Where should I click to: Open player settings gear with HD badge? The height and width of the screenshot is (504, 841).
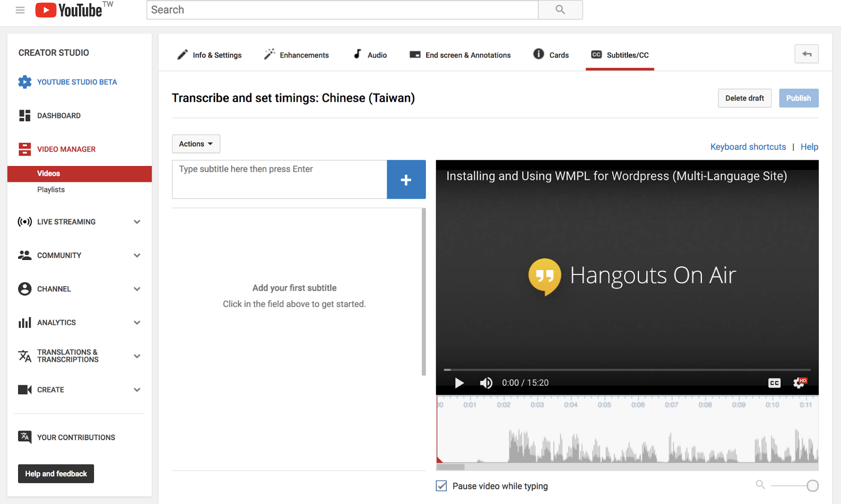pos(799,382)
